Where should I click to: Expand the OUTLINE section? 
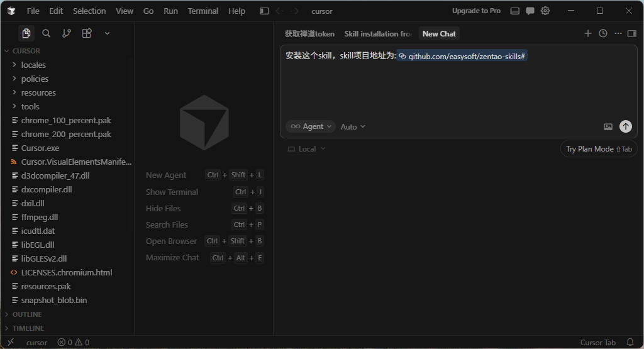pos(67,314)
